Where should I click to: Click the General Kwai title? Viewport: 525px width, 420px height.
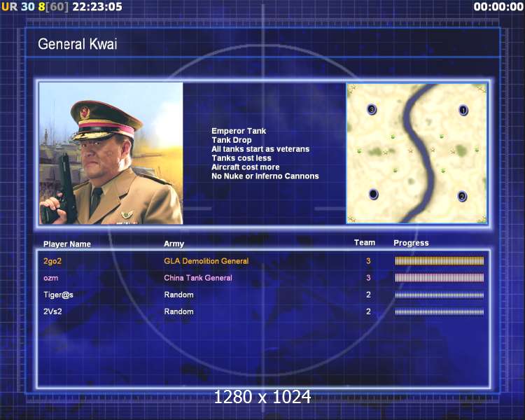tap(77, 44)
